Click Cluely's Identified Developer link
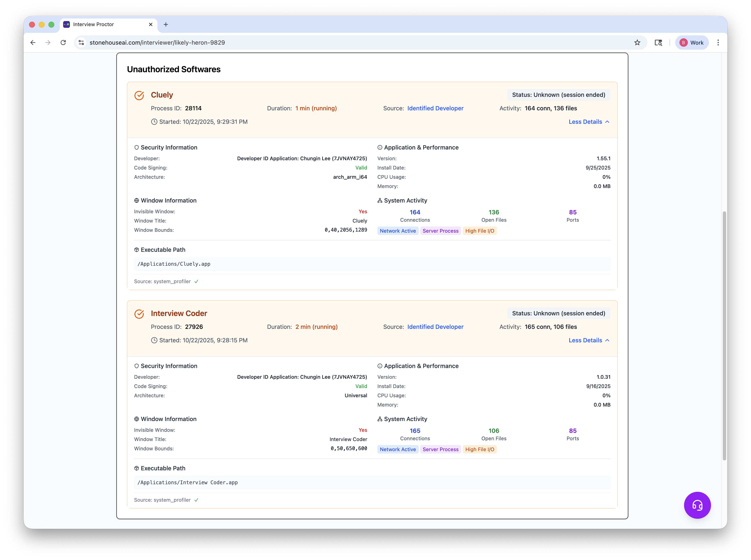751x560 pixels. point(435,108)
